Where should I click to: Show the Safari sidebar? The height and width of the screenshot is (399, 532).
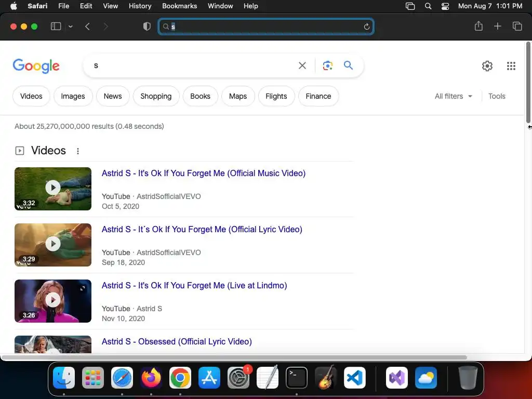[56, 26]
